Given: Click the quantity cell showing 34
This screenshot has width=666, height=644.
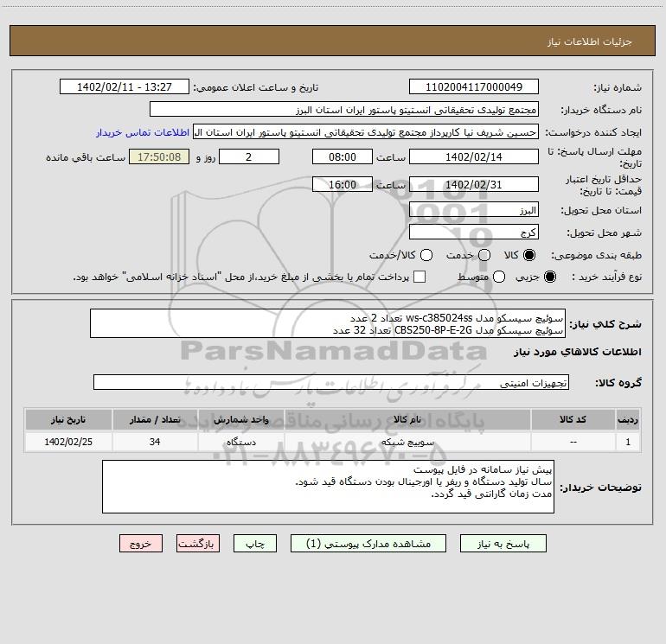Looking at the screenshot, I should [x=155, y=442].
